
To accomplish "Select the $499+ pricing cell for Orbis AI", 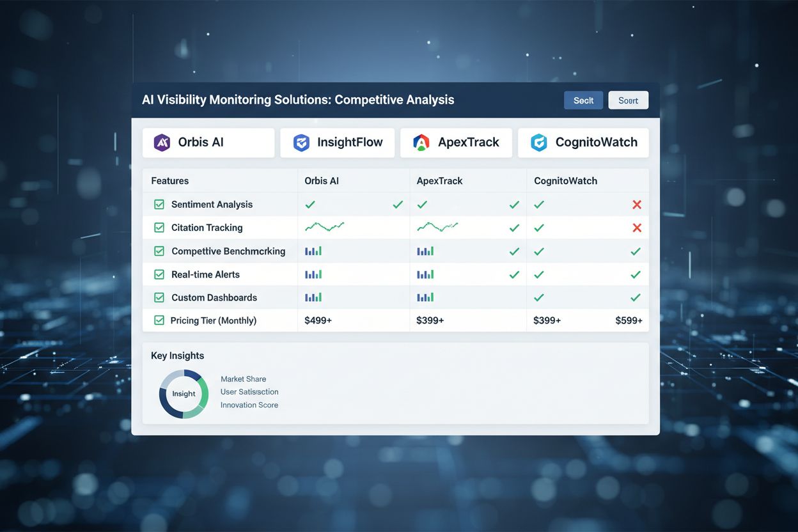I will (318, 320).
